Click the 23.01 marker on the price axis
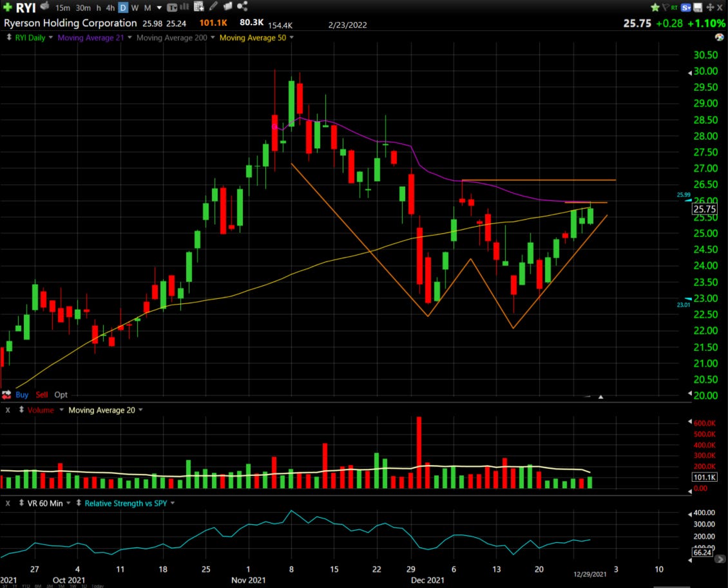This screenshot has height=588, width=728. [683, 305]
